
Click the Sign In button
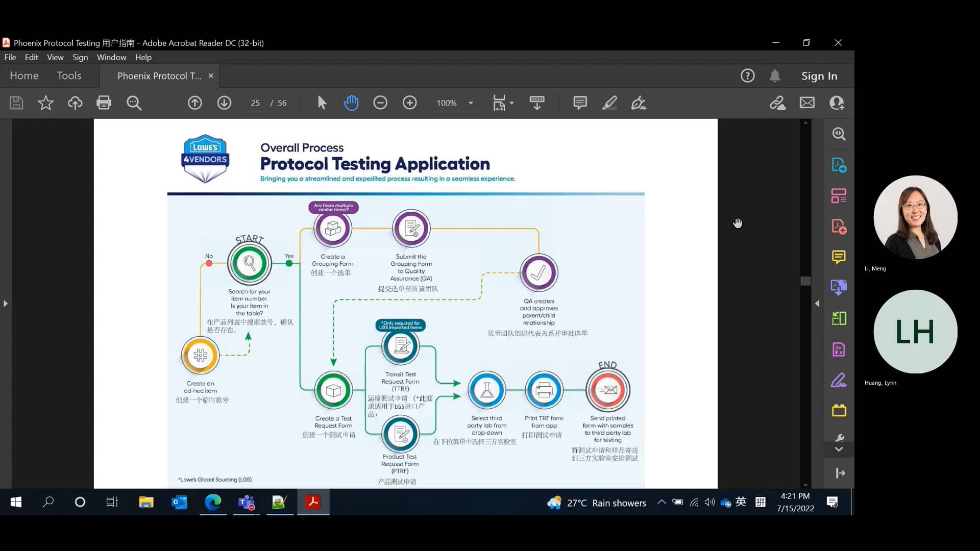[819, 76]
